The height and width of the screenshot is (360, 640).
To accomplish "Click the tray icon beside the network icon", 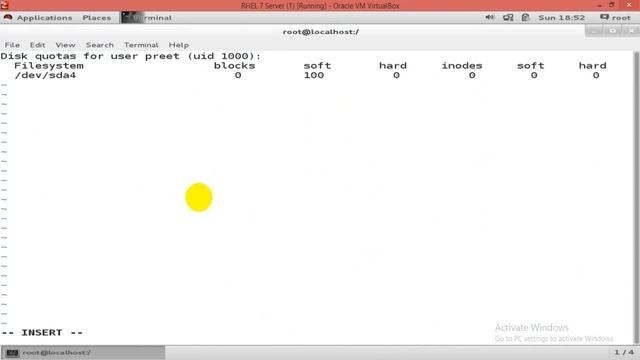I will point(526,18).
